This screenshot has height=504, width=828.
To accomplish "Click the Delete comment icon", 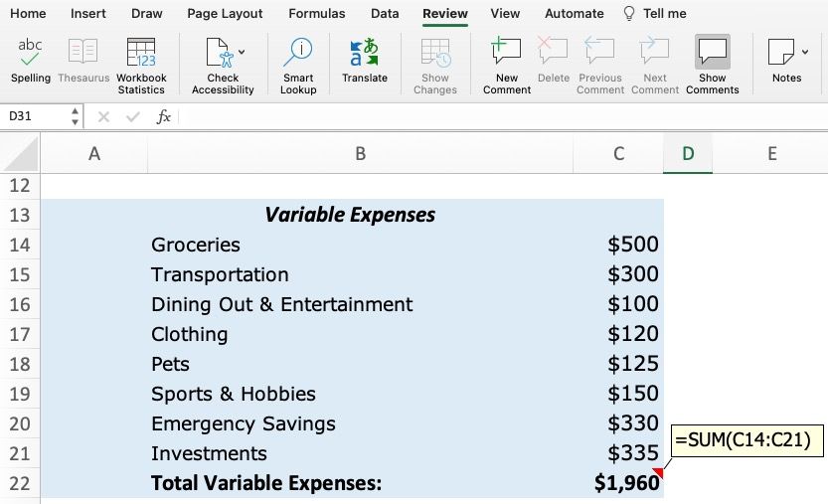I will click(x=553, y=51).
